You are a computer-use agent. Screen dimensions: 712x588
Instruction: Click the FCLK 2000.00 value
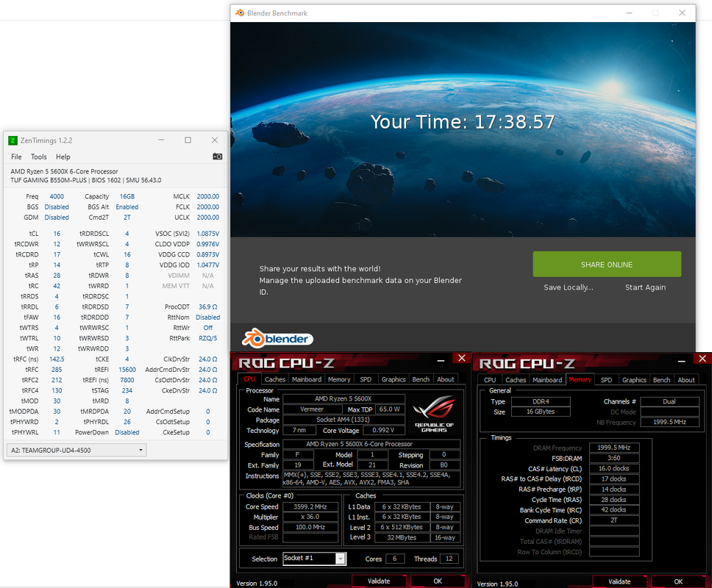208,207
